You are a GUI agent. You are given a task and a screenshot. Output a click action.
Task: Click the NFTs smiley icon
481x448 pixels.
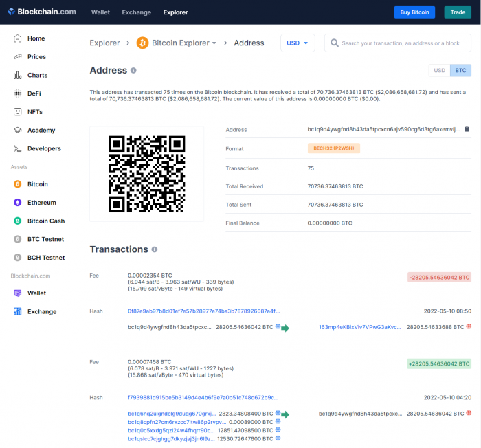[17, 112]
